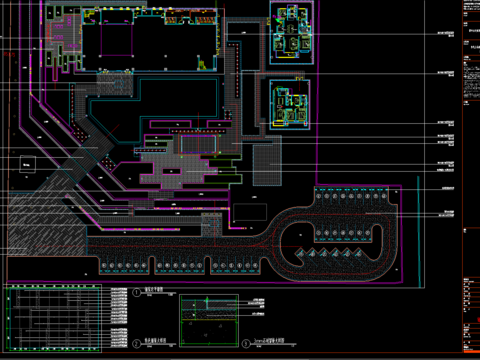The height and width of the screenshot is (360, 480).
Task: Click the diagonal parking stalls inside the loop
Action: [329, 255]
